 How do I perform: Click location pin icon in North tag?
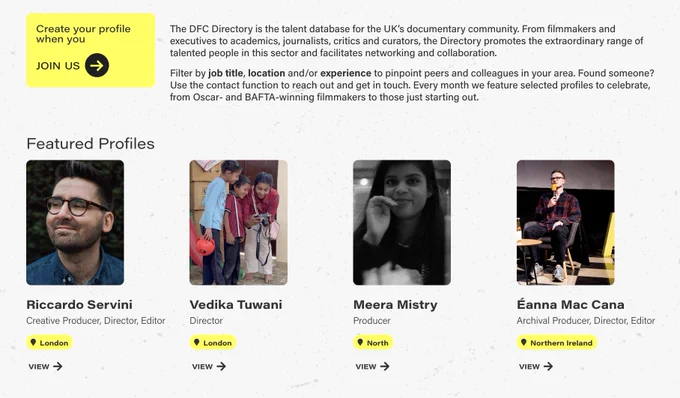(x=360, y=343)
